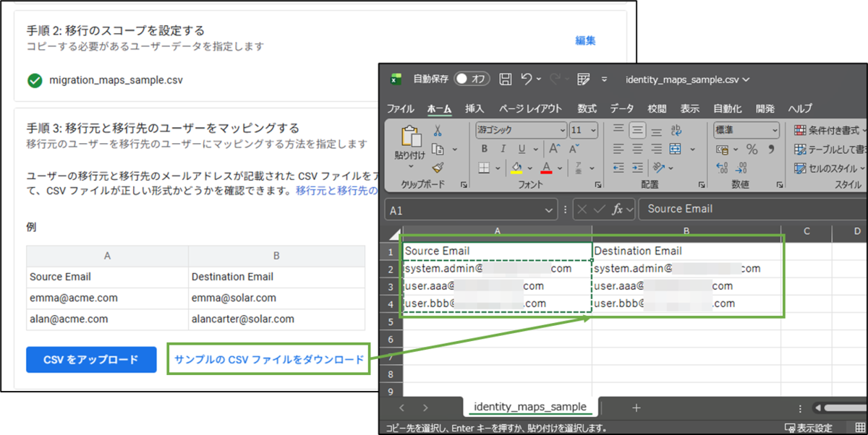Click the cell borders icon
This screenshot has width=868, height=435.
click(484, 168)
